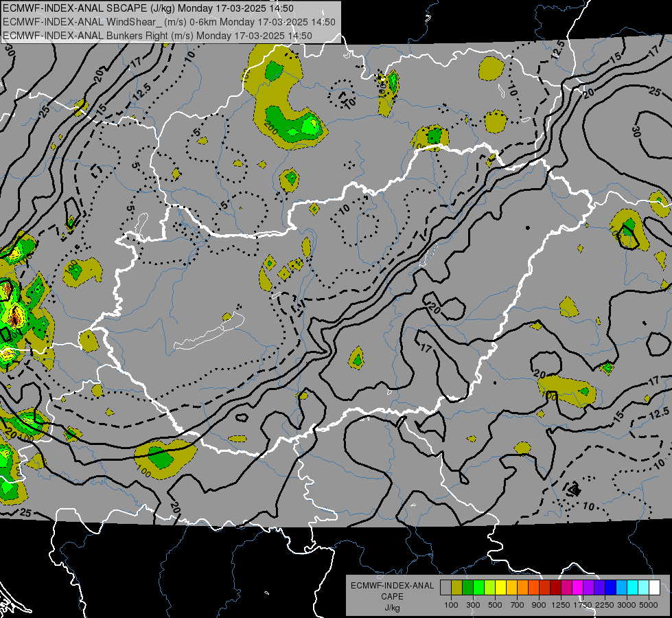The width and height of the screenshot is (672, 618).
Task: Select the dark maroon red legend swatch
Action: coord(556,588)
